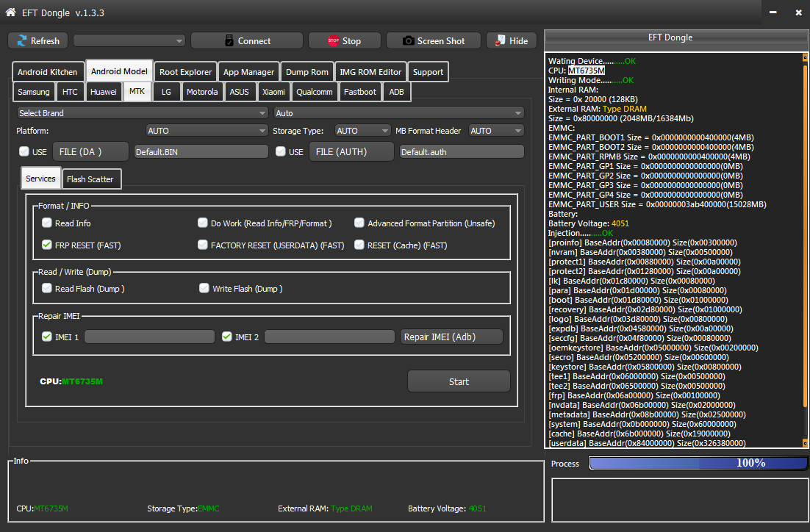The image size is (810, 532).
Task: Click the home icon in title bar
Action: point(10,12)
